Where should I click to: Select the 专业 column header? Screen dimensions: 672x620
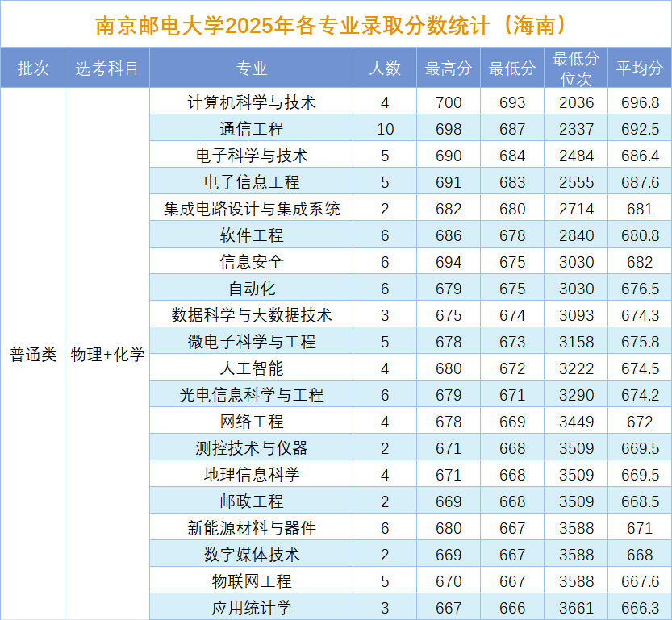click(x=251, y=68)
